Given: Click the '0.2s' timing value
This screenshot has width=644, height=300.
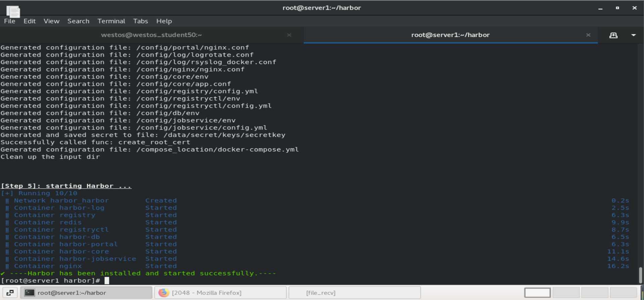Looking at the screenshot, I should point(620,201).
